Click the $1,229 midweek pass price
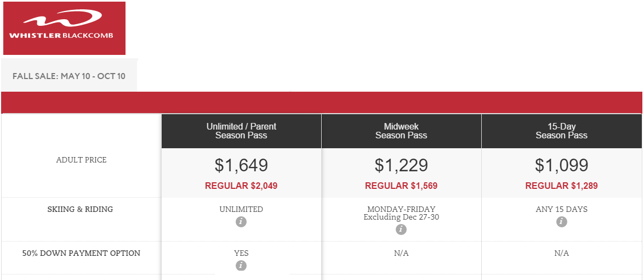The image size is (644, 280). click(401, 165)
